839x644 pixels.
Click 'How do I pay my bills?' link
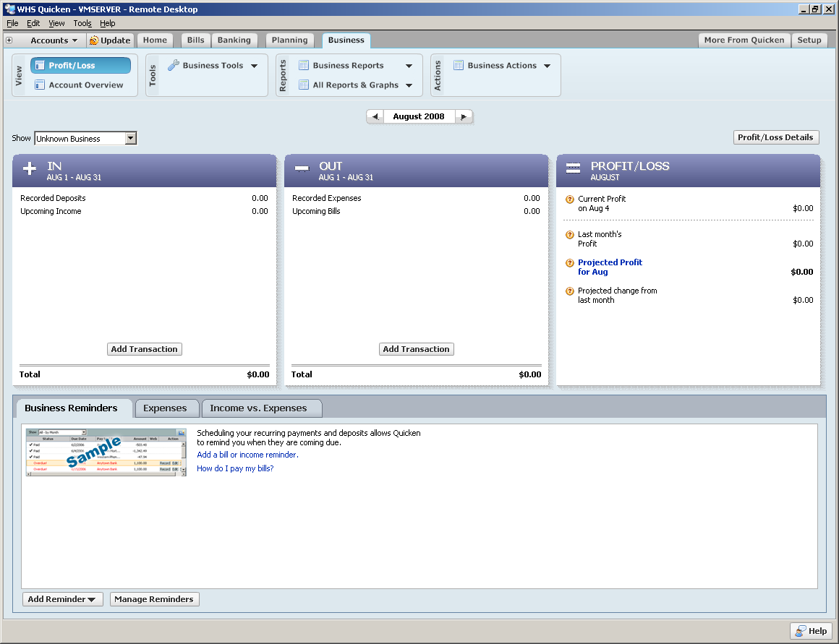(236, 468)
